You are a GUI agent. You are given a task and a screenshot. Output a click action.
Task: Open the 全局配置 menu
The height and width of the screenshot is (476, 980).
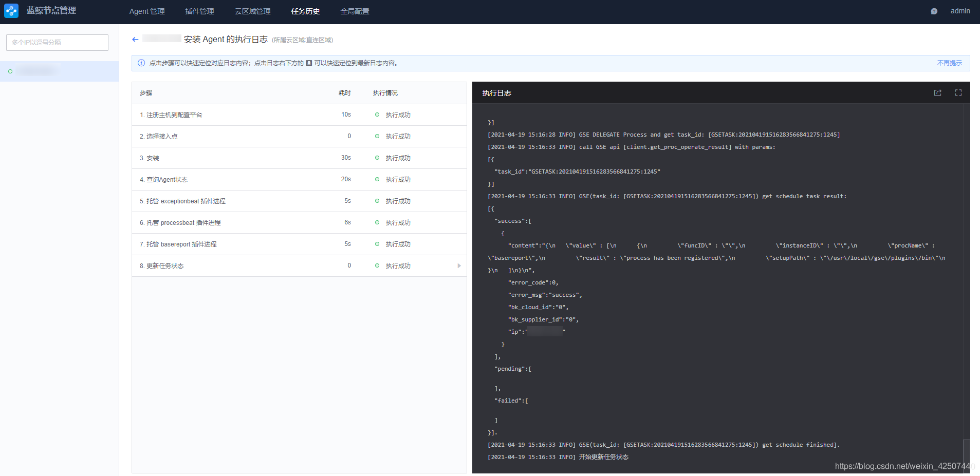click(x=355, y=11)
